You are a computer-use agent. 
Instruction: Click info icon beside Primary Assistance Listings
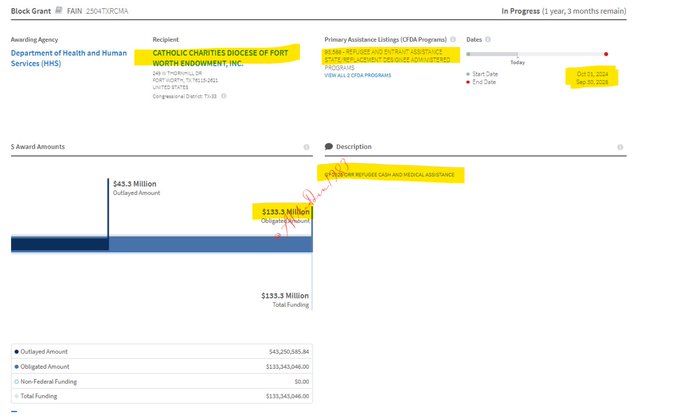pos(453,39)
